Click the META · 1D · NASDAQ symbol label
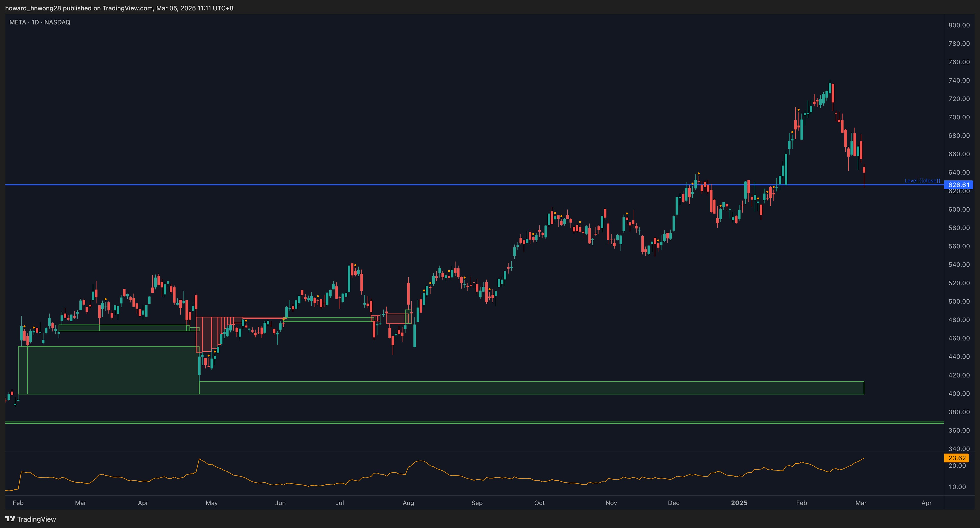 tap(40, 22)
